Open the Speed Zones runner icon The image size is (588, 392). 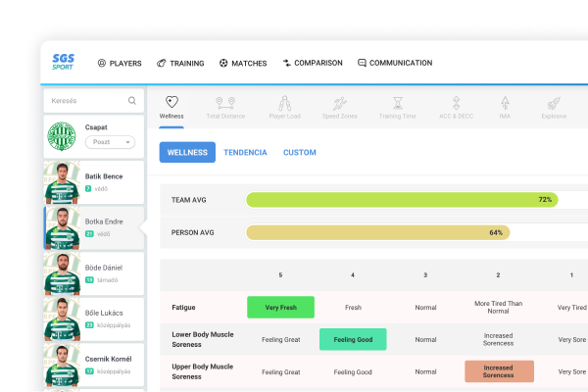coord(340,103)
